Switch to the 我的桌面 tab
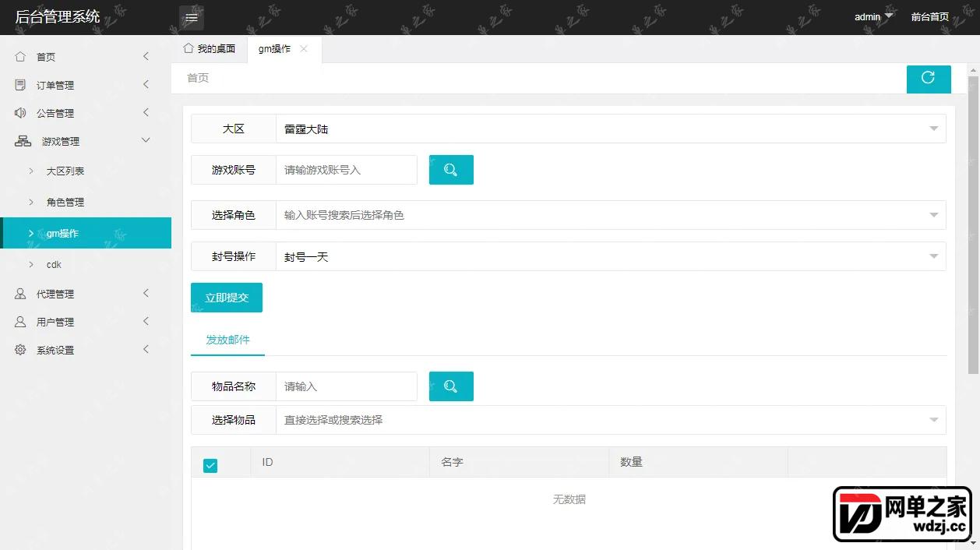The height and width of the screenshot is (550, 980). click(209, 48)
